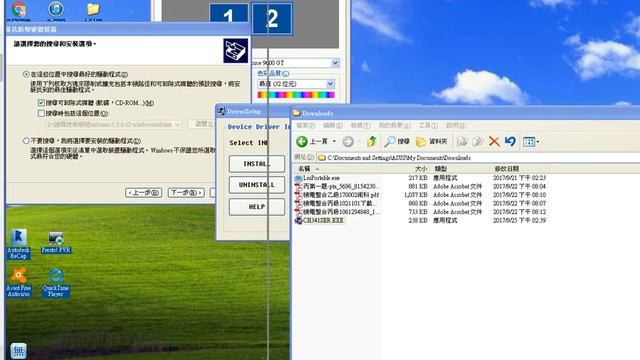The width and height of the screenshot is (640, 360).
Task: Open the QuickTime Player desktop icon
Action: pos(56,282)
